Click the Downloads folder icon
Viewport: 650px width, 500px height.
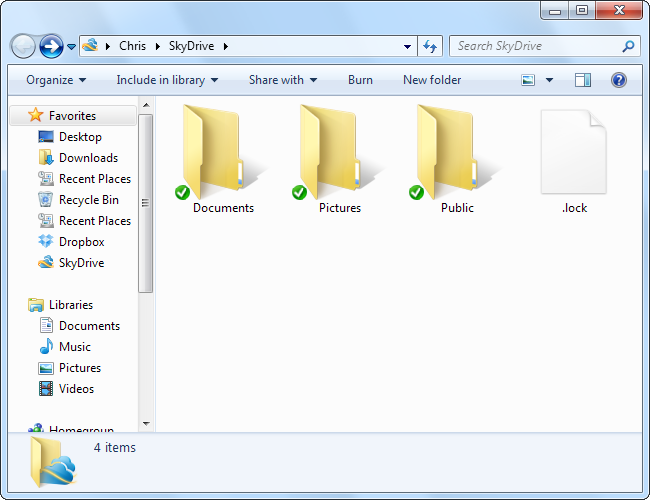coord(46,158)
